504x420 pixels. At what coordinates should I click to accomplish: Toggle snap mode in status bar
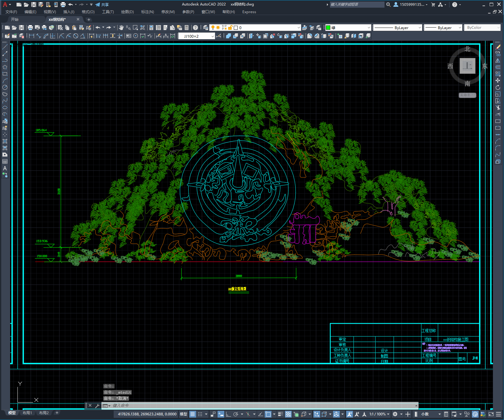tap(200, 414)
